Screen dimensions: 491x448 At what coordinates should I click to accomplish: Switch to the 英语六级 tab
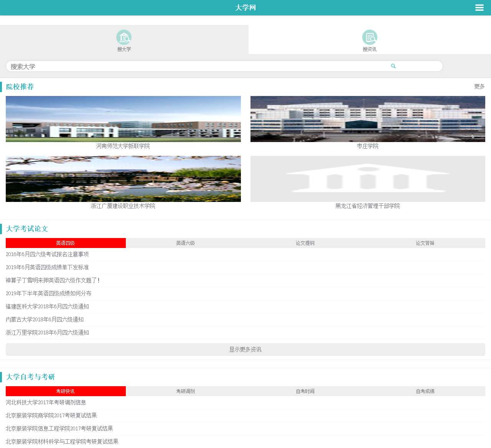coord(185,243)
